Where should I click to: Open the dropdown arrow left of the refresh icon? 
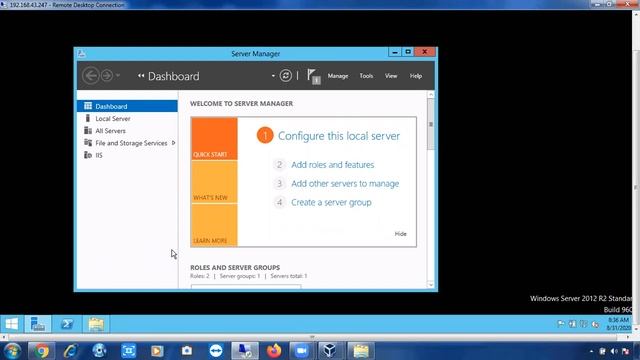(273, 76)
